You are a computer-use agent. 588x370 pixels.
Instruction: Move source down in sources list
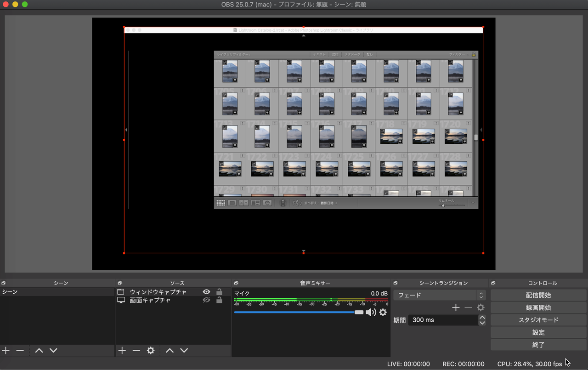(184, 350)
